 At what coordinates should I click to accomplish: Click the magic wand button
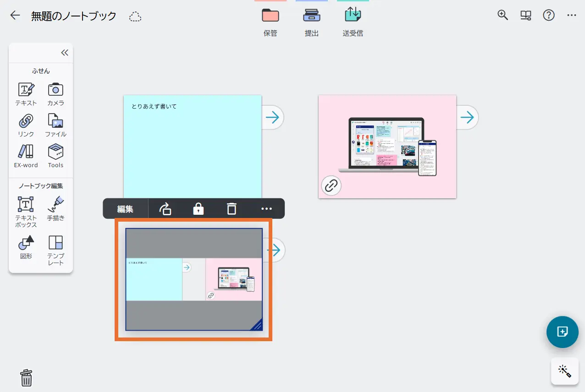pyautogui.click(x=564, y=371)
